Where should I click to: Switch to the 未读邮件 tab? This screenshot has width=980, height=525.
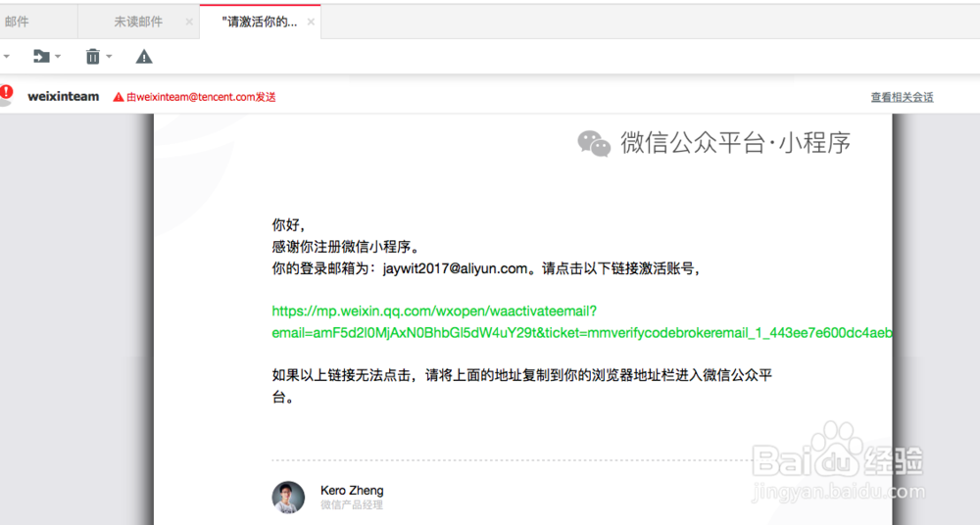[x=138, y=22]
